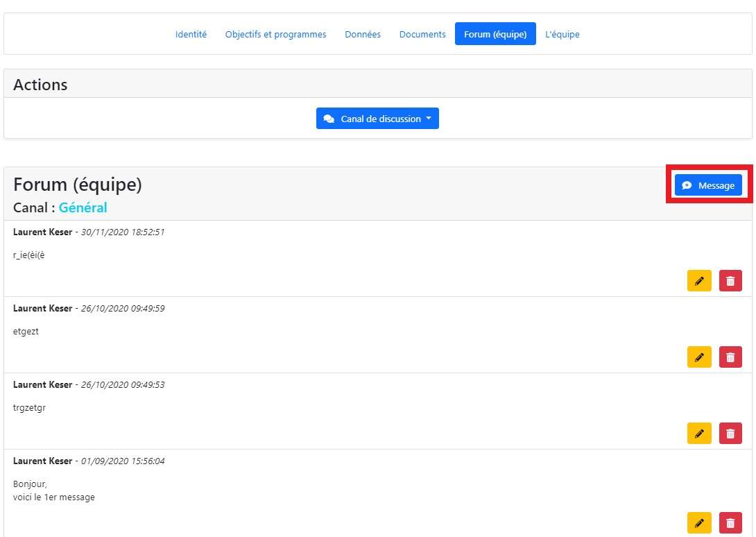Go to the L'équipe tab
Screen dimensions: 756x537
click(562, 34)
